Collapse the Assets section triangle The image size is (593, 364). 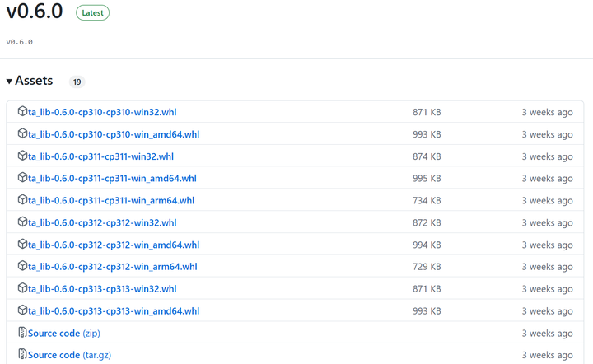click(9, 82)
